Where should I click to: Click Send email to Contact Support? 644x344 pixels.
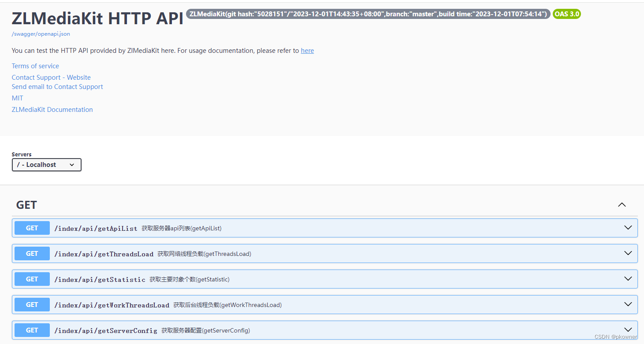(x=57, y=87)
